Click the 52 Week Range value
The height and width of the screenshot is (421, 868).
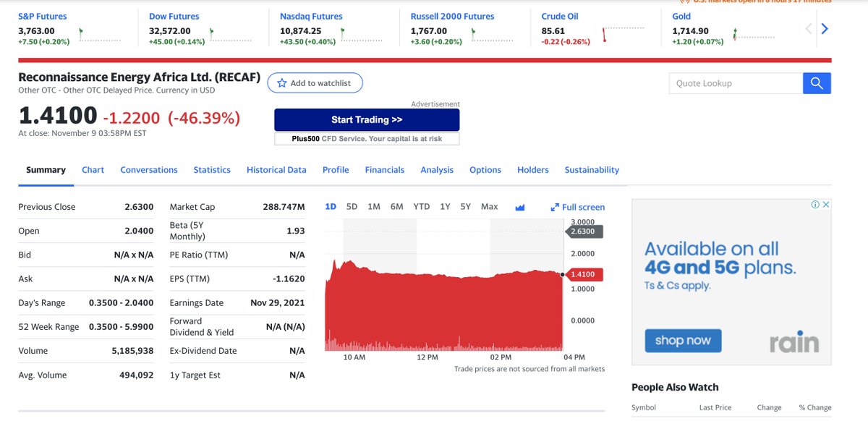pos(121,327)
